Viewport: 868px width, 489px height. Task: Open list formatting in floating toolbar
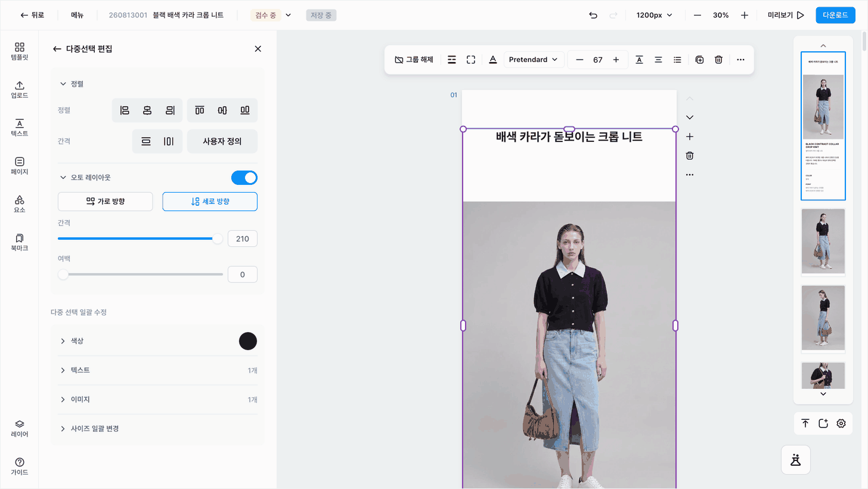(677, 60)
